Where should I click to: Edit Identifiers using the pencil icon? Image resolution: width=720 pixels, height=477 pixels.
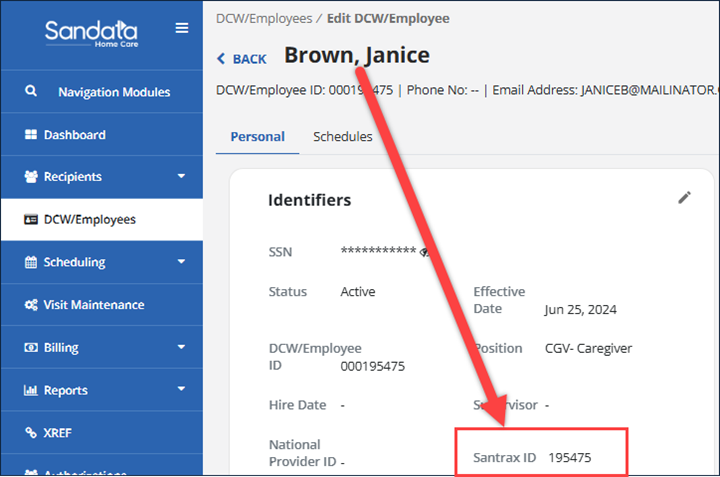click(x=684, y=198)
